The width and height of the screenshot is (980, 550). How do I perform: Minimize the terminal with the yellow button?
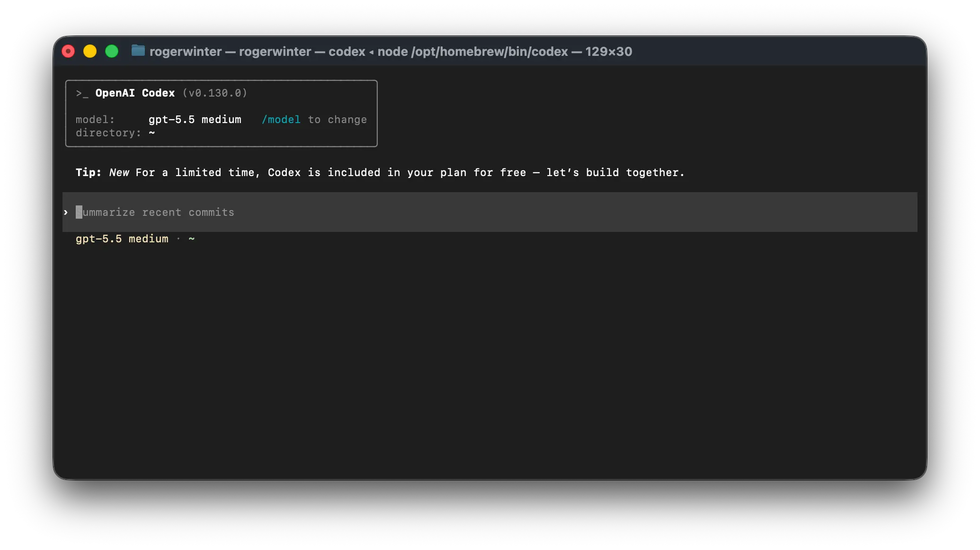[90, 51]
